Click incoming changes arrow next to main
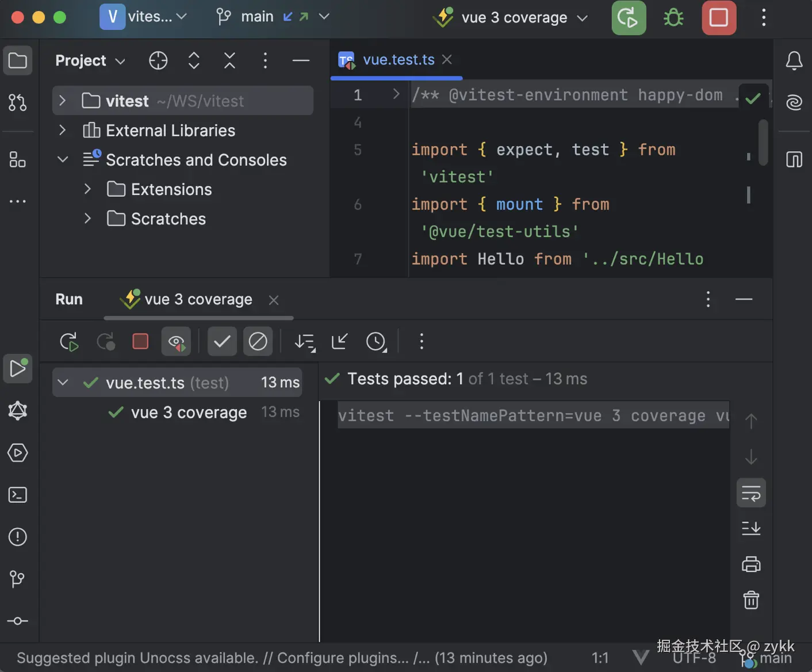This screenshot has height=672, width=812. tap(288, 17)
